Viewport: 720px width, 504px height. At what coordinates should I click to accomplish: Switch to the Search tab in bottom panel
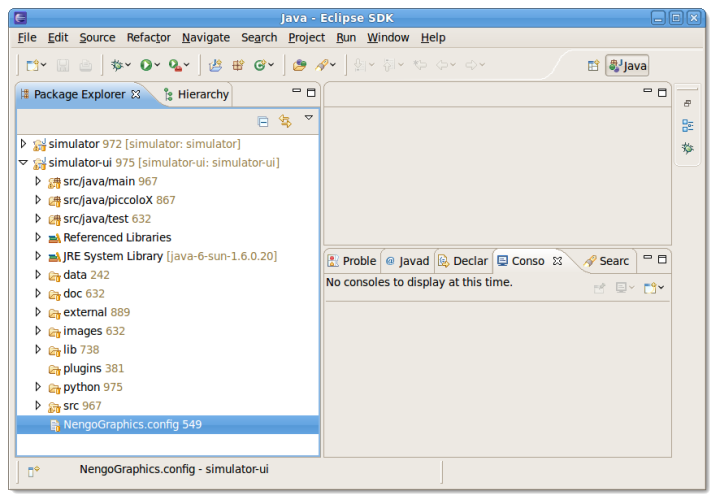click(x=606, y=261)
